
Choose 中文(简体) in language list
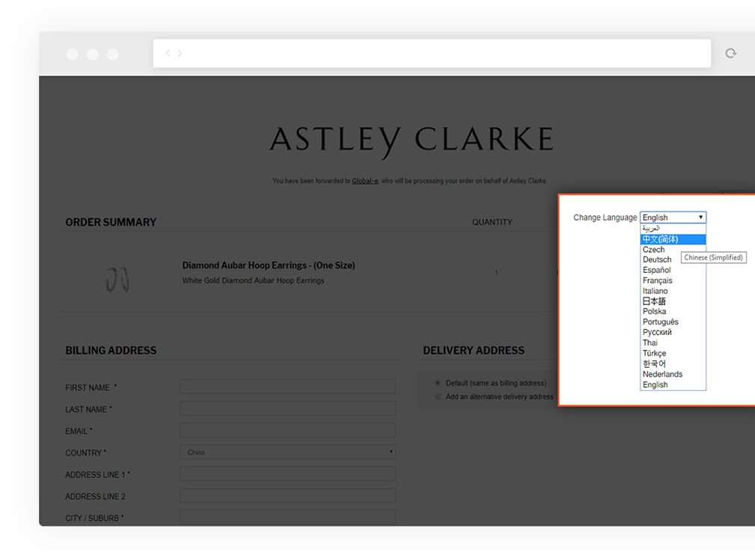pos(673,239)
